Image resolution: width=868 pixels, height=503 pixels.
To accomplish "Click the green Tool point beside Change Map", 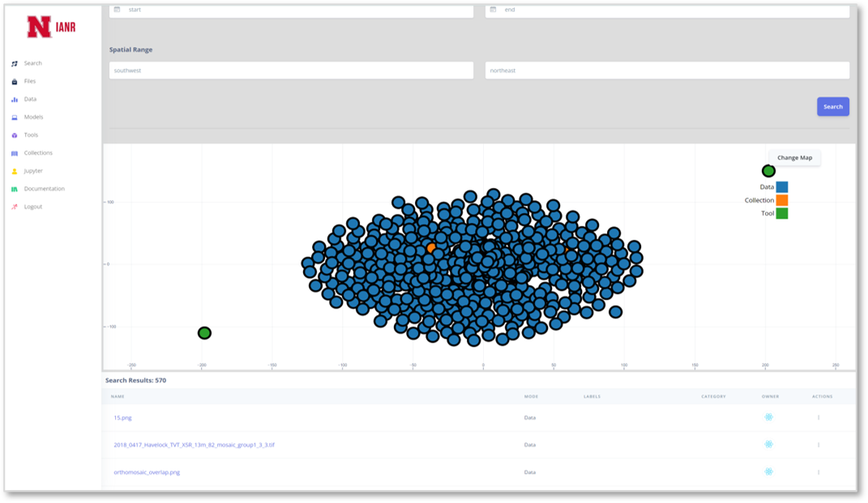I will pos(768,171).
